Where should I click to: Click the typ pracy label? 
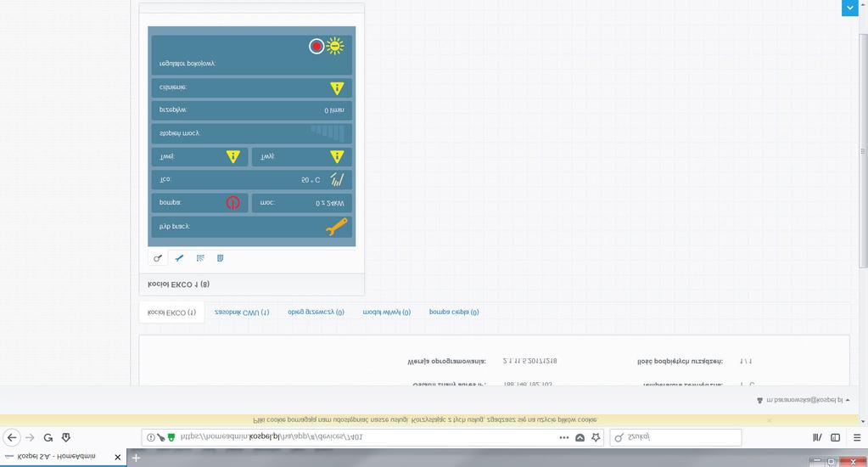click(x=175, y=227)
